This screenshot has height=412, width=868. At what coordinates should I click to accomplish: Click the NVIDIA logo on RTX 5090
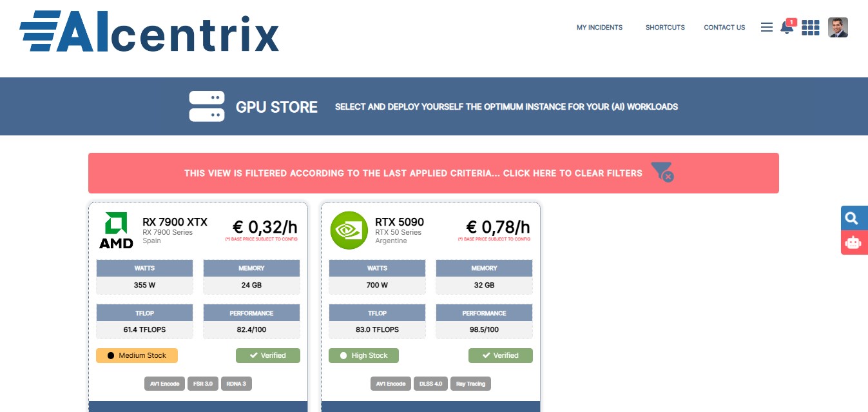click(x=349, y=230)
